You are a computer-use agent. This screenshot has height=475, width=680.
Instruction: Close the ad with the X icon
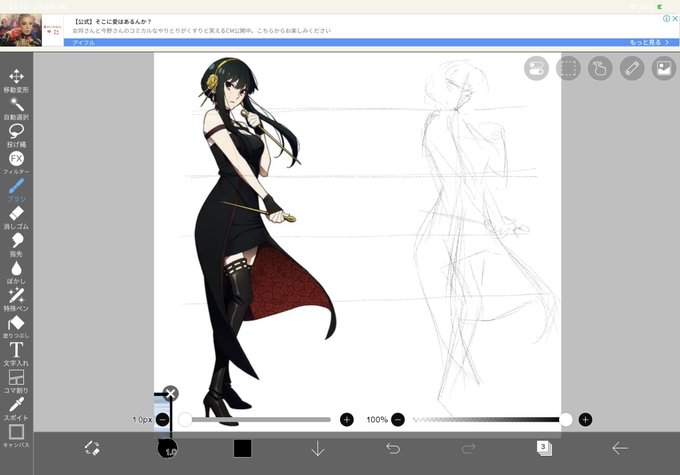[675, 19]
